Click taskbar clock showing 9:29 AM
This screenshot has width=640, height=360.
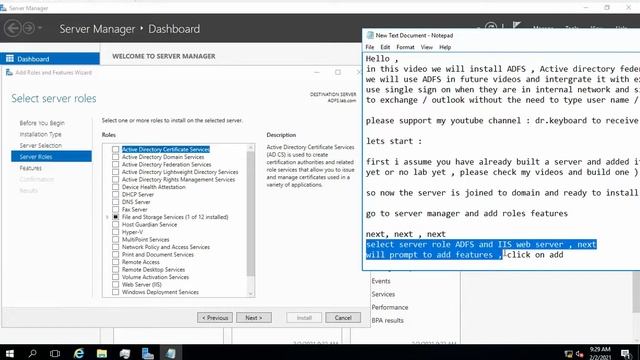(x=600, y=353)
